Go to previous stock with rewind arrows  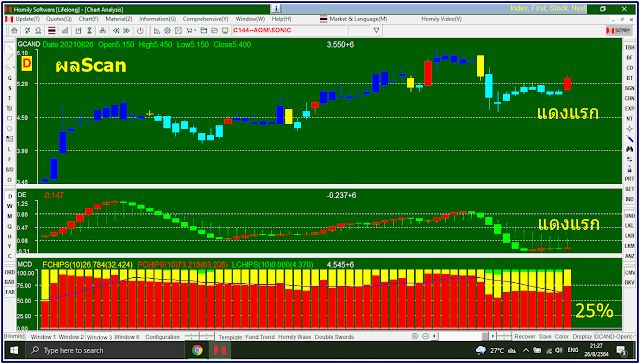[x=116, y=31]
